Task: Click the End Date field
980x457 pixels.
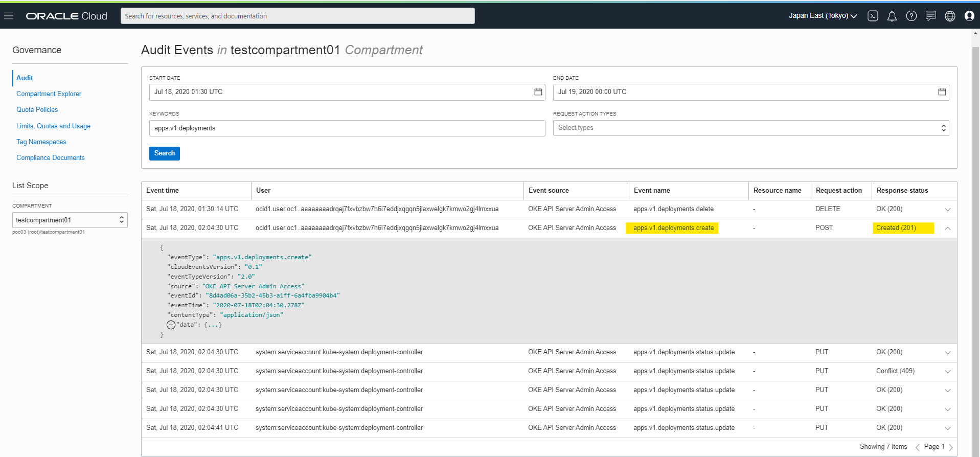Action: (x=751, y=92)
